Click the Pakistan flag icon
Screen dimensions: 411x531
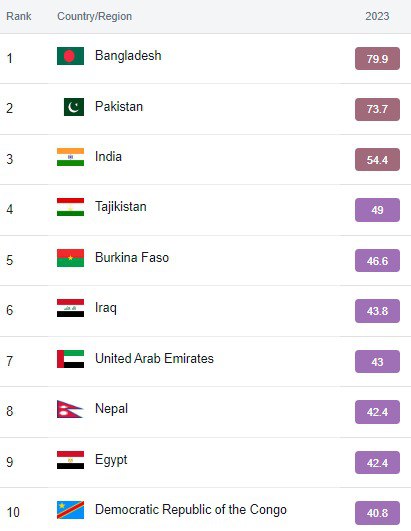74,107
